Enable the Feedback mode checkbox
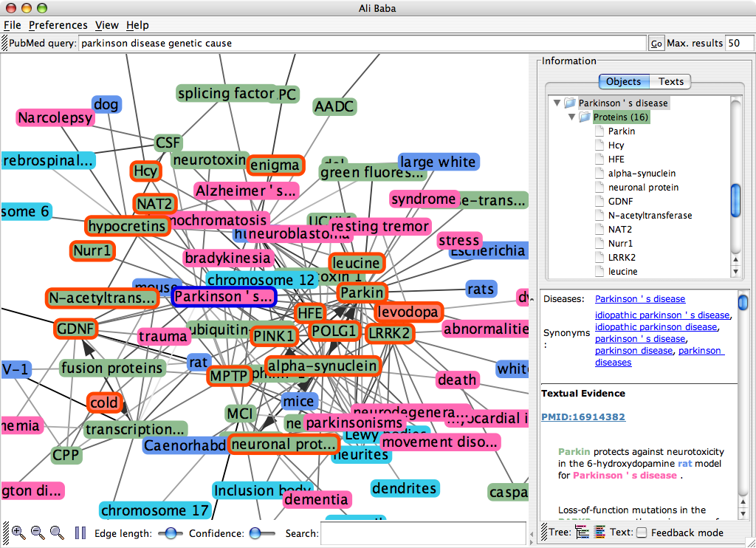 [x=642, y=532]
